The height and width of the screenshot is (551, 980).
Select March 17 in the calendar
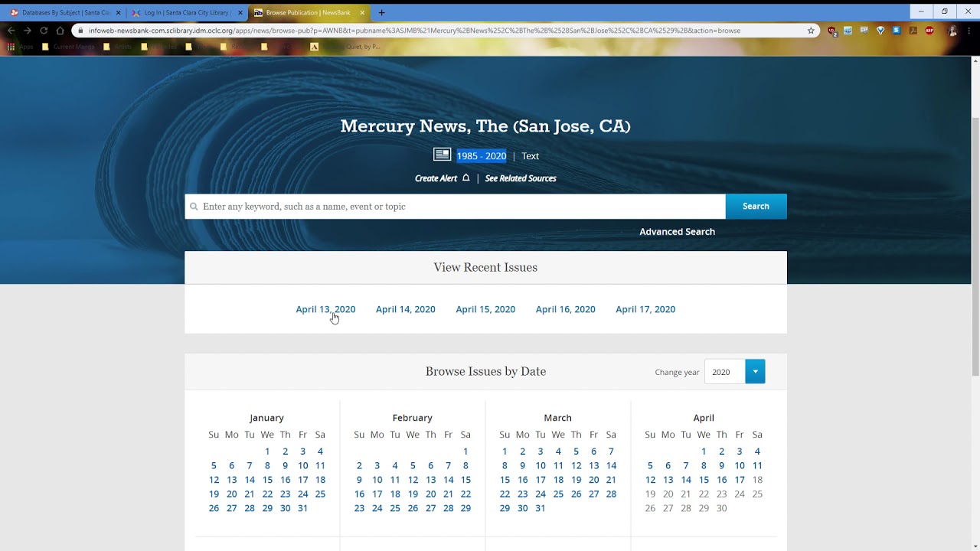pos(540,480)
